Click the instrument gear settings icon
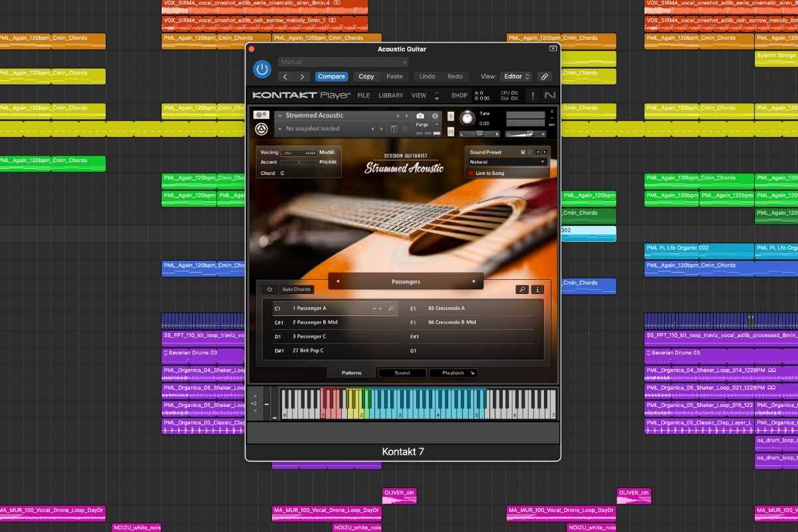 [261, 114]
